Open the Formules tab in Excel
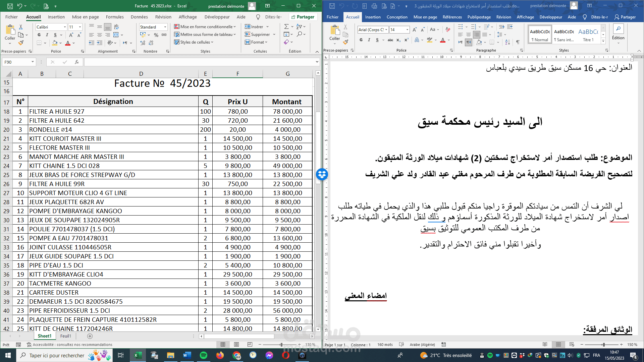Image resolution: width=644 pixels, height=362 pixels. 115,17
